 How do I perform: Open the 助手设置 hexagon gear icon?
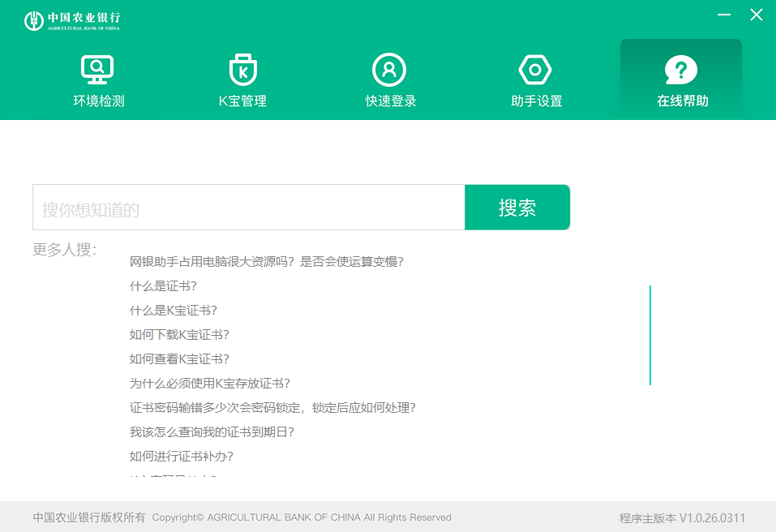[535, 70]
